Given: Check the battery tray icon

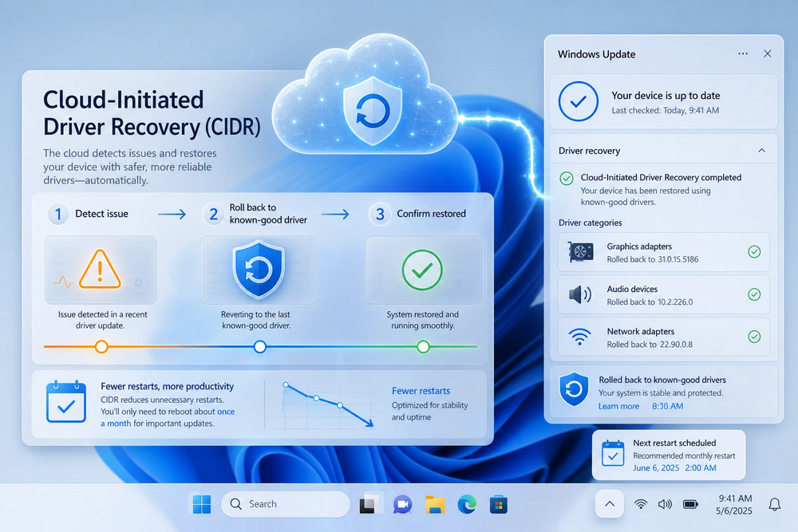Looking at the screenshot, I should [x=690, y=504].
